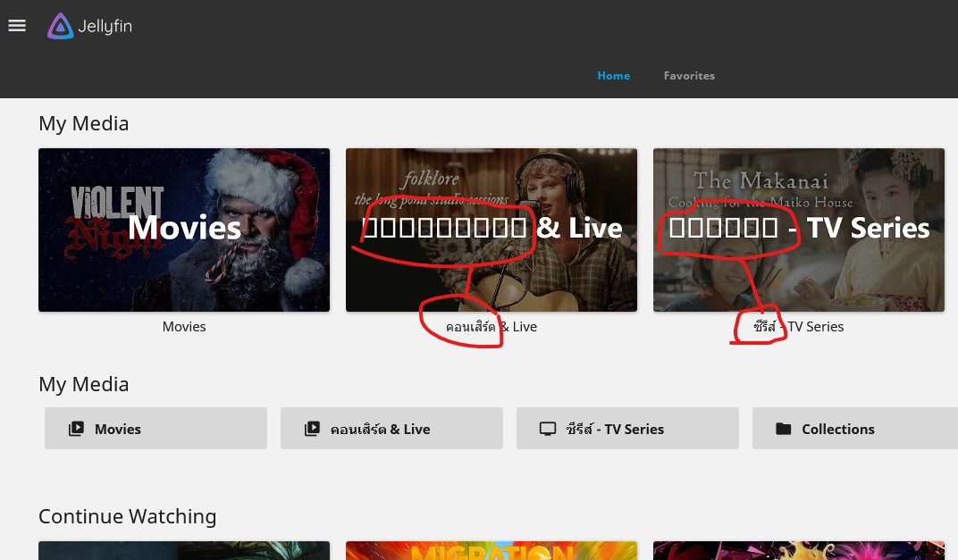Click the ซีรีส์ - TV Series label under card
Viewport: 958px width, 560px height.
tap(798, 327)
